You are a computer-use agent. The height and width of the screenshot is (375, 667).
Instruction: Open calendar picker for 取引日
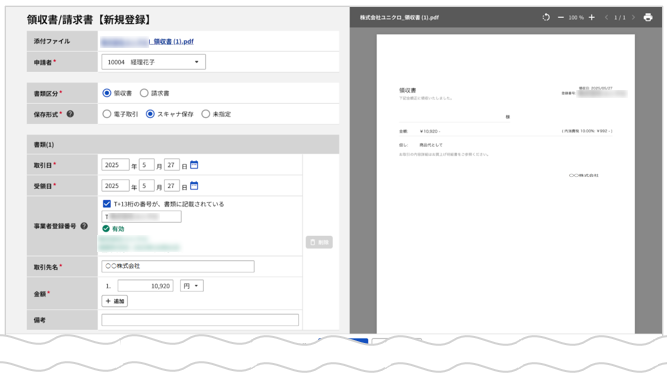tap(194, 165)
